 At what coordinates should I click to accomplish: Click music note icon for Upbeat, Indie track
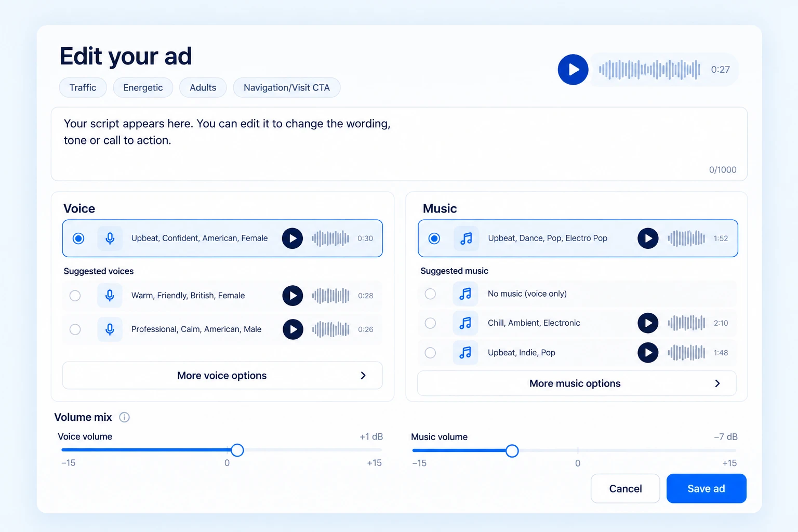pos(465,353)
